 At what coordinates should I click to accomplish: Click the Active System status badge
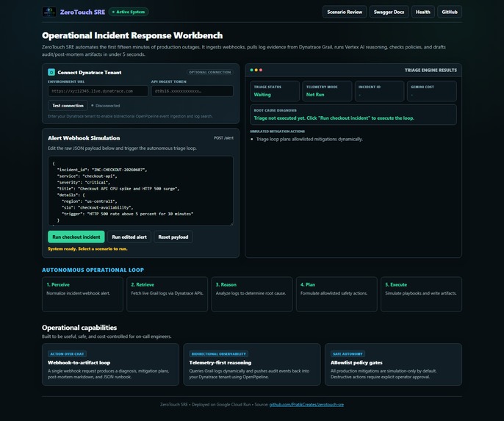click(129, 12)
